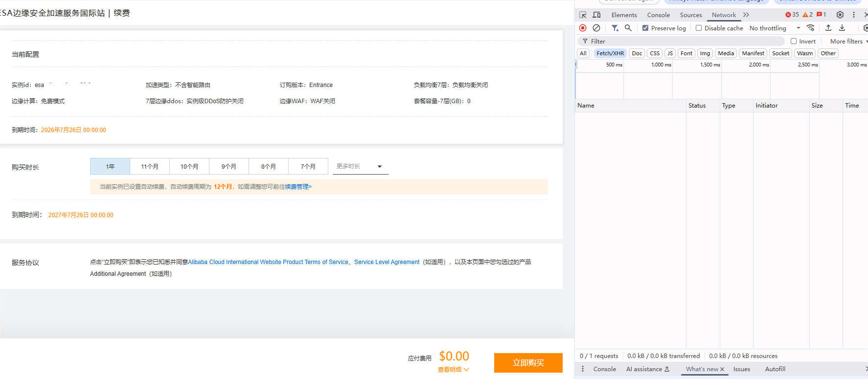Image resolution: width=868 pixels, height=379 pixels.
Task: Open the Issues drawer tab
Action: [742, 369]
